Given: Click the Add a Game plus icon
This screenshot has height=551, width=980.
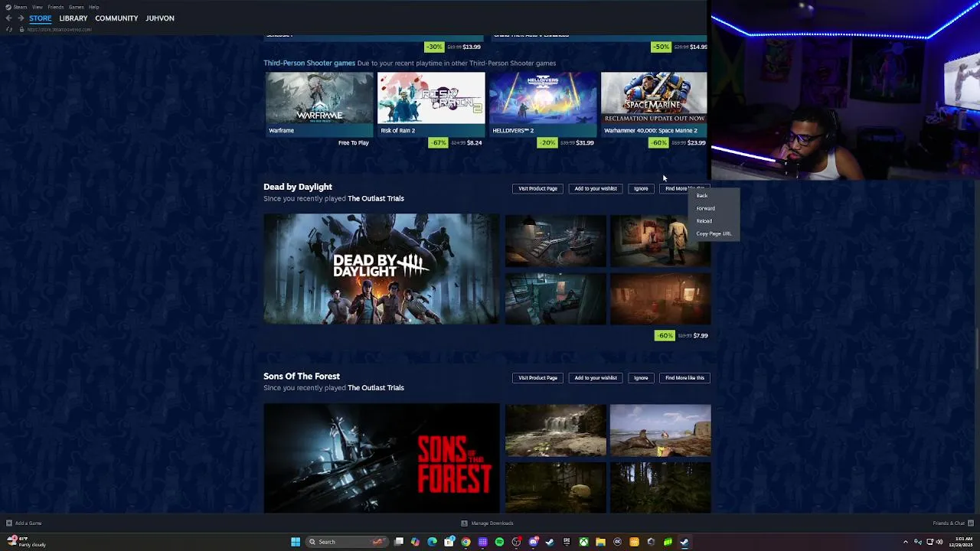Looking at the screenshot, I should click(x=9, y=523).
